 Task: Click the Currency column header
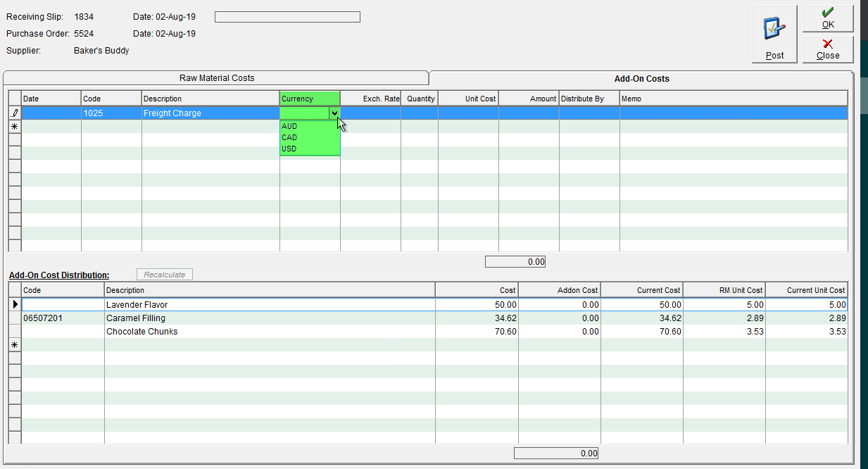310,99
